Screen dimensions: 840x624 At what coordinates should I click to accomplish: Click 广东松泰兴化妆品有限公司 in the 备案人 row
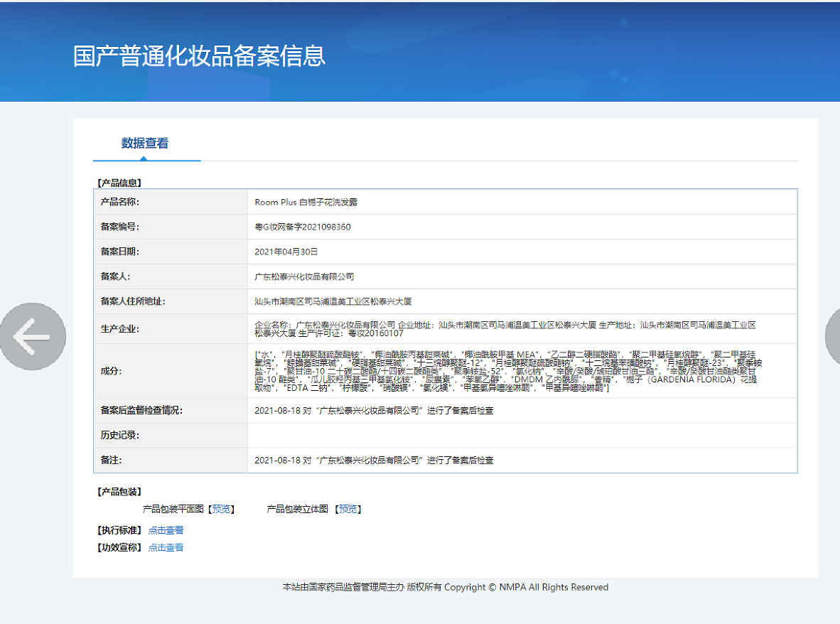pyautogui.click(x=304, y=276)
